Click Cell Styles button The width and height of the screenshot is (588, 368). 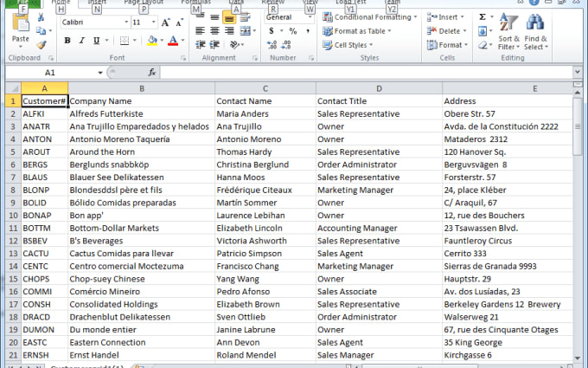coord(348,45)
